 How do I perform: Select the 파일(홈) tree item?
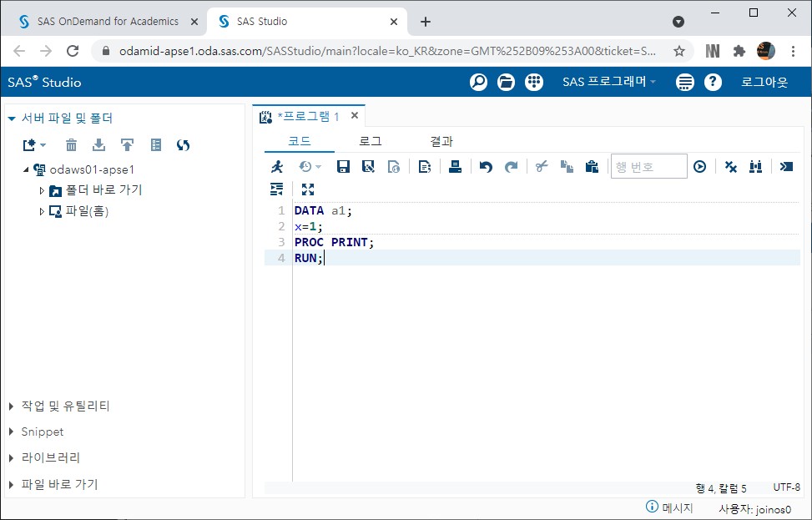[x=87, y=211]
